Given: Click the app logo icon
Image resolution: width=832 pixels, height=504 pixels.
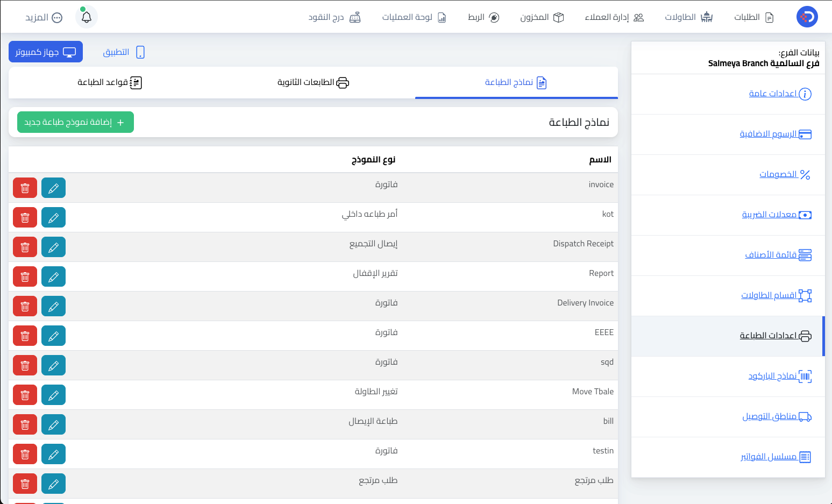Looking at the screenshot, I should pos(807,17).
